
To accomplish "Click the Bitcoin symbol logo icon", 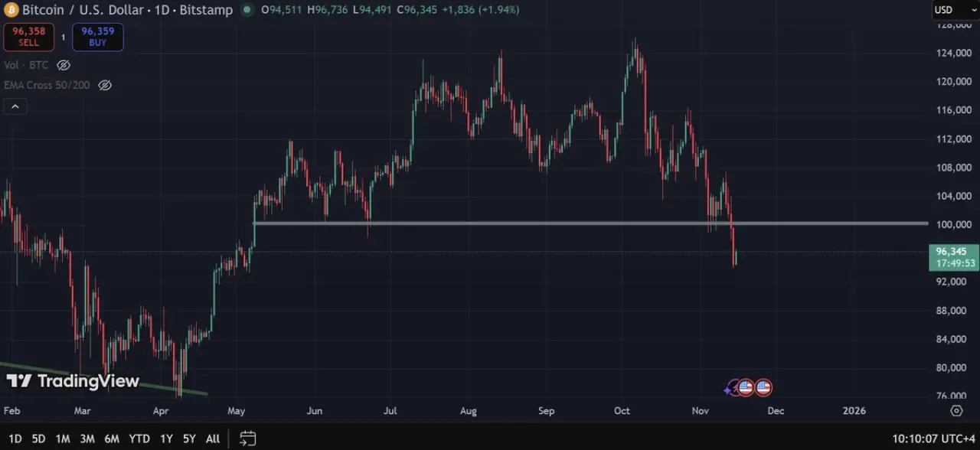I will click(x=11, y=10).
